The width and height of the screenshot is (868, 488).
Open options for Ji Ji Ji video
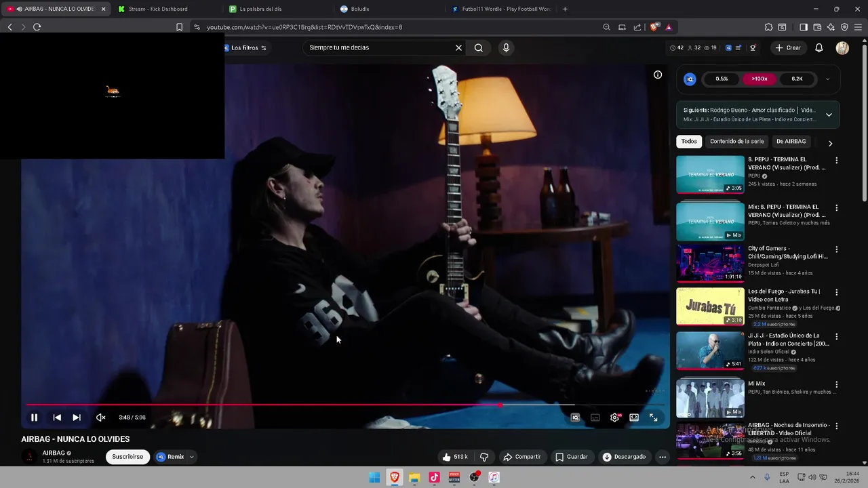(836, 336)
